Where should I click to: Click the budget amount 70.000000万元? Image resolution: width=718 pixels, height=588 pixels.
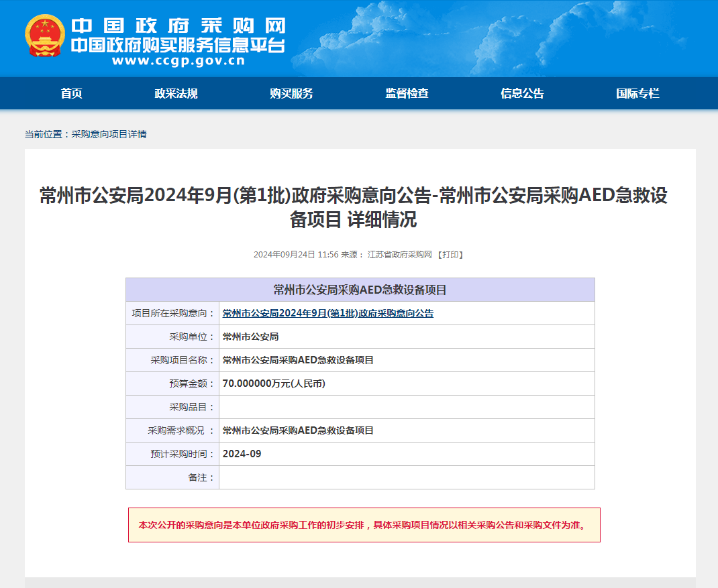pyautogui.click(x=273, y=384)
